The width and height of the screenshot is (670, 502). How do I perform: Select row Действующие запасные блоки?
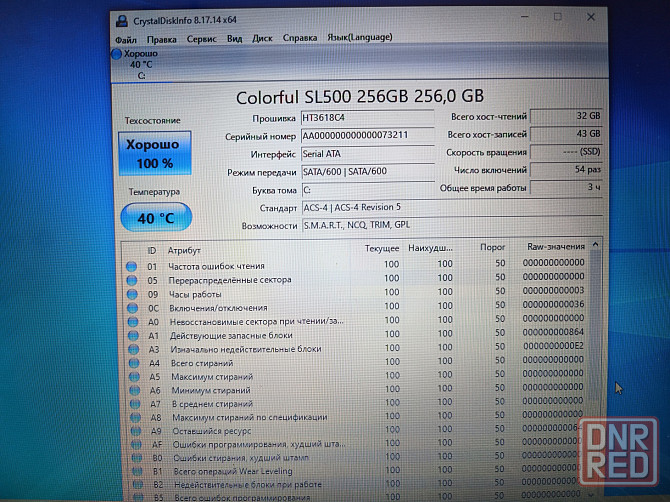tap(356, 334)
